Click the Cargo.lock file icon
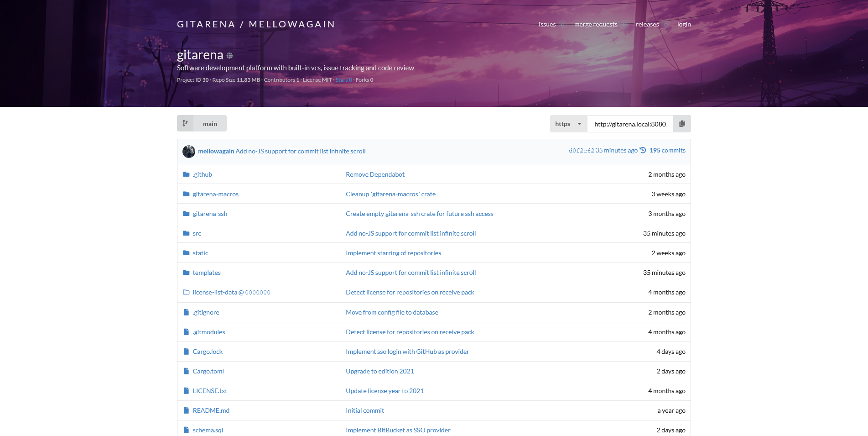 pos(186,352)
